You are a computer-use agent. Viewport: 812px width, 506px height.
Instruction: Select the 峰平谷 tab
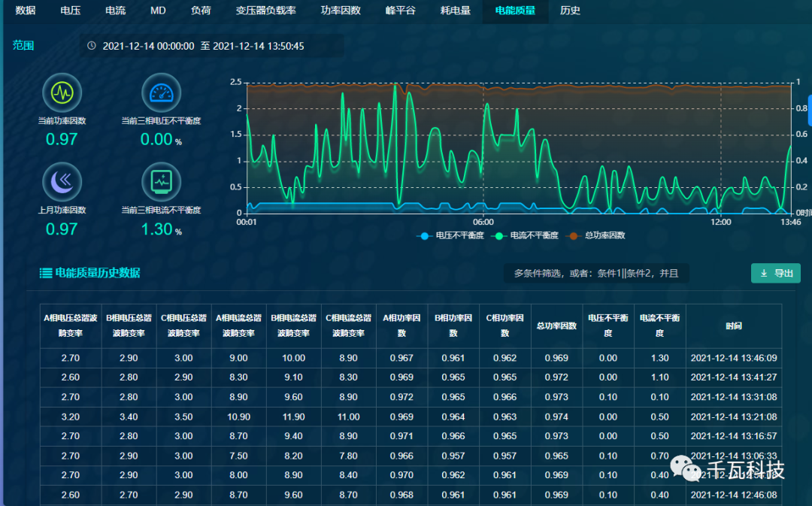[x=401, y=11]
